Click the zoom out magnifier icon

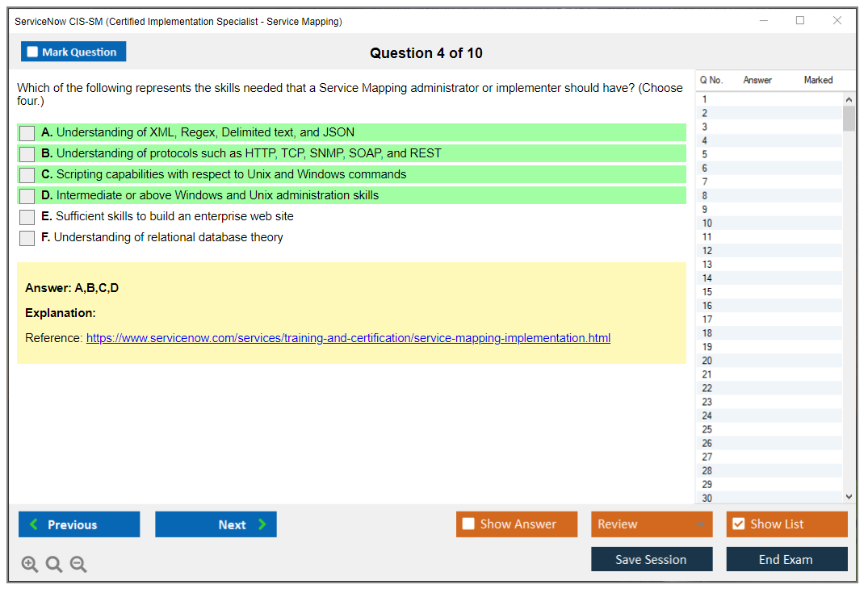78,564
